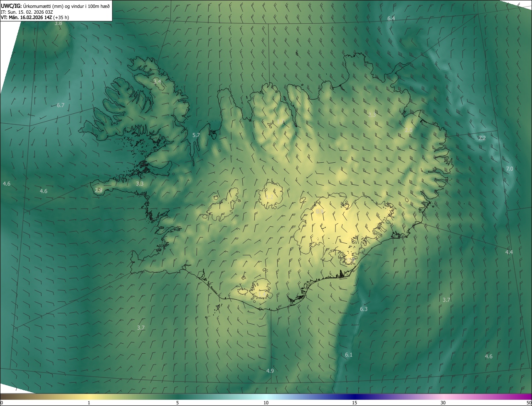Click the valid time line 'VT: Mán. 16.02.2026 14Z (+35 h)'
The image size is (532, 406).
click(x=35, y=17)
